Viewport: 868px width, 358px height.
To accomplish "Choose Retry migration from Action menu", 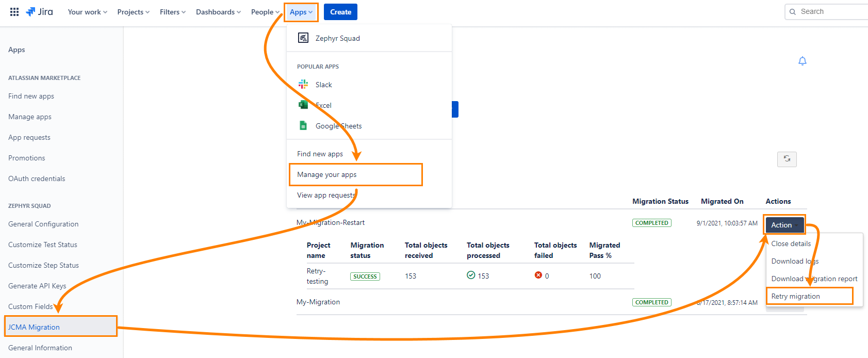I will [x=795, y=296].
